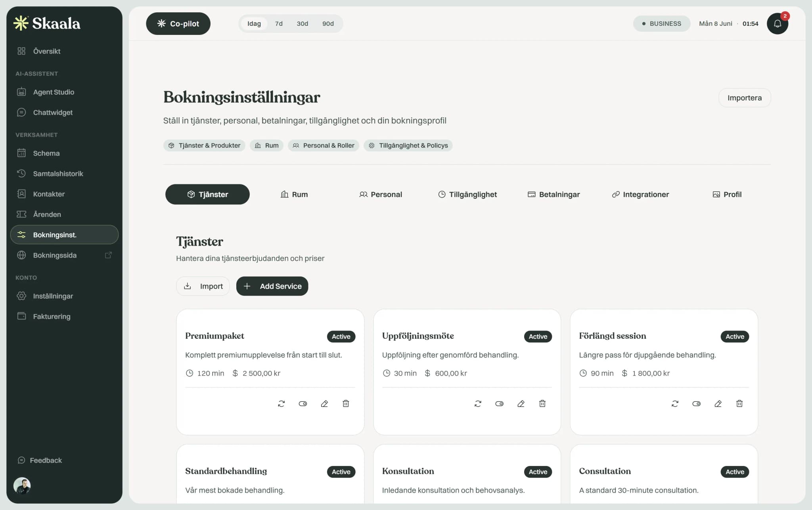Click Personal & Roller chip
Viewport: 812px width, 510px height.
coord(324,145)
